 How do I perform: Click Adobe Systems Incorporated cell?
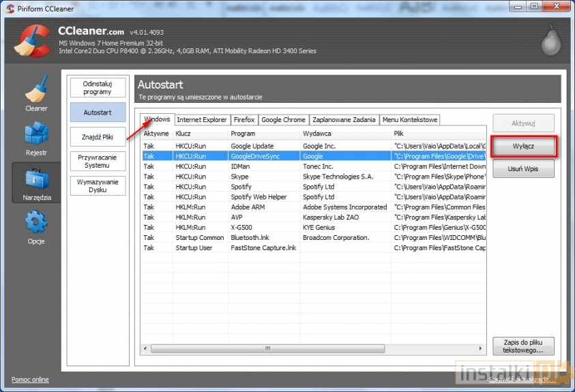pos(344,207)
